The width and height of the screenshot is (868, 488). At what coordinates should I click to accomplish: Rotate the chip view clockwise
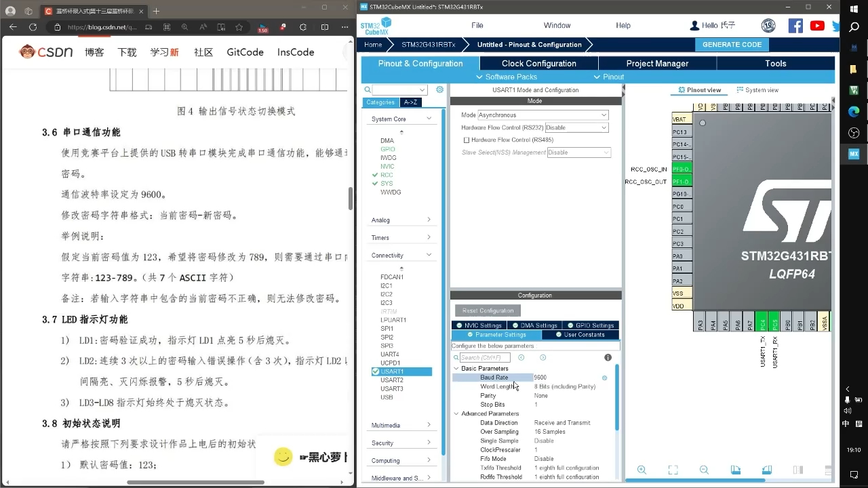[x=735, y=470]
